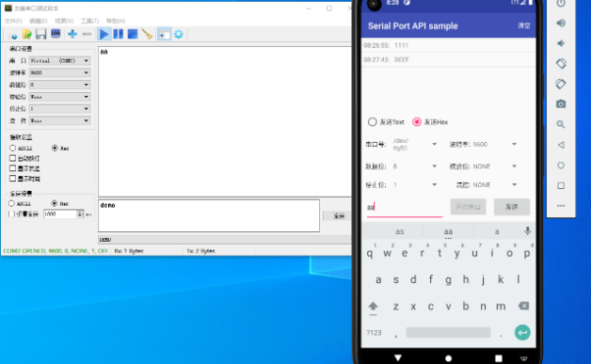The image size is (591, 364).
Task: Click the open folder toolbar icon
Action: pyautogui.click(x=26, y=34)
